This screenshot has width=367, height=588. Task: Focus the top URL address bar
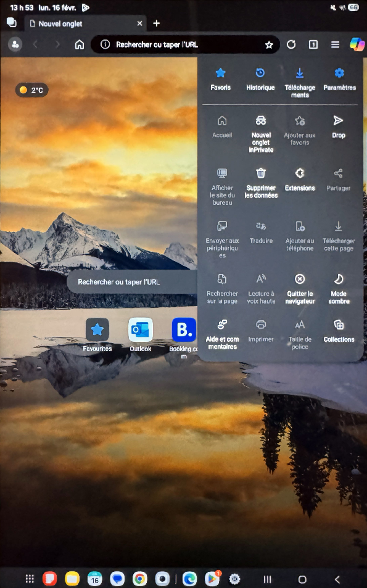[x=185, y=44]
